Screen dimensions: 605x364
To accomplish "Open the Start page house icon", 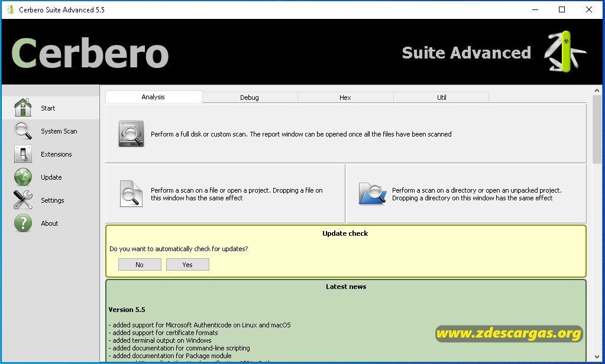I will point(22,107).
